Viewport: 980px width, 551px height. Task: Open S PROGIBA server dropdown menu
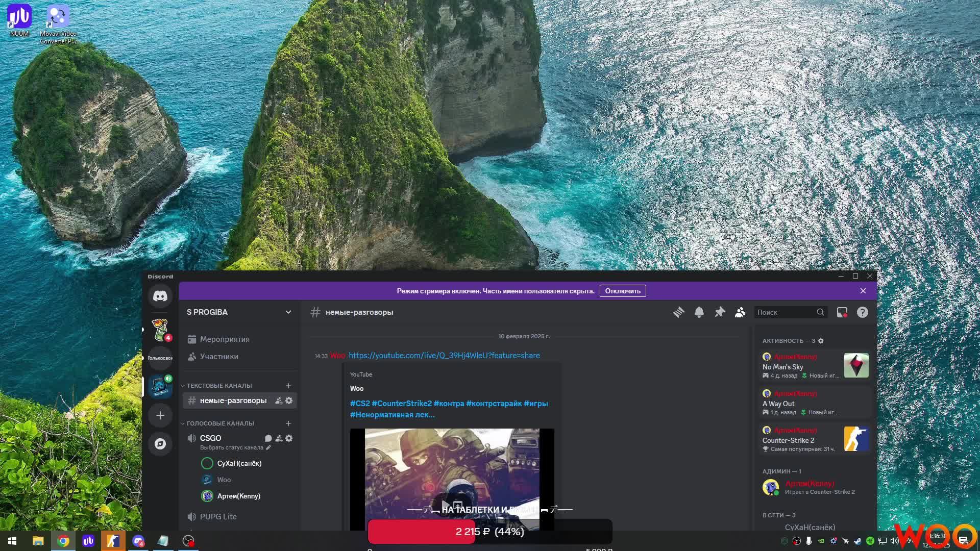pos(239,312)
